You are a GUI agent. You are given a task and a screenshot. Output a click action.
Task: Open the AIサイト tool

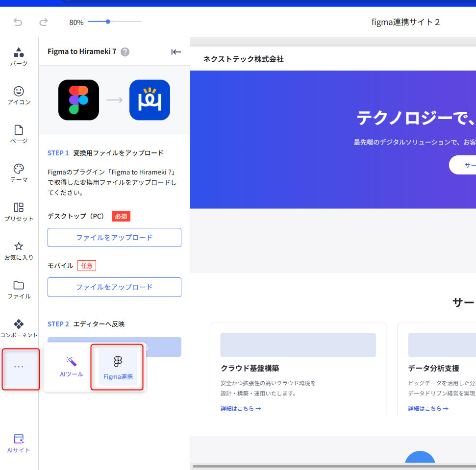pyautogui.click(x=19, y=444)
